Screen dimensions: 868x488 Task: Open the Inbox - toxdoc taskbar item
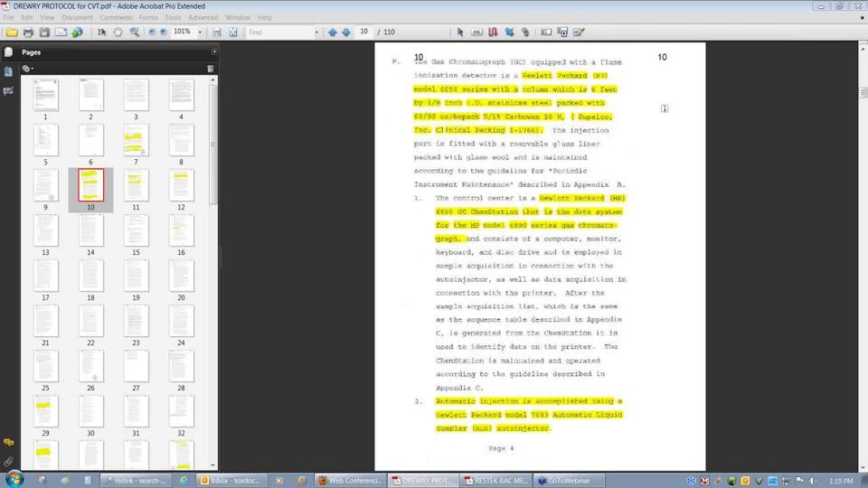[x=231, y=480]
